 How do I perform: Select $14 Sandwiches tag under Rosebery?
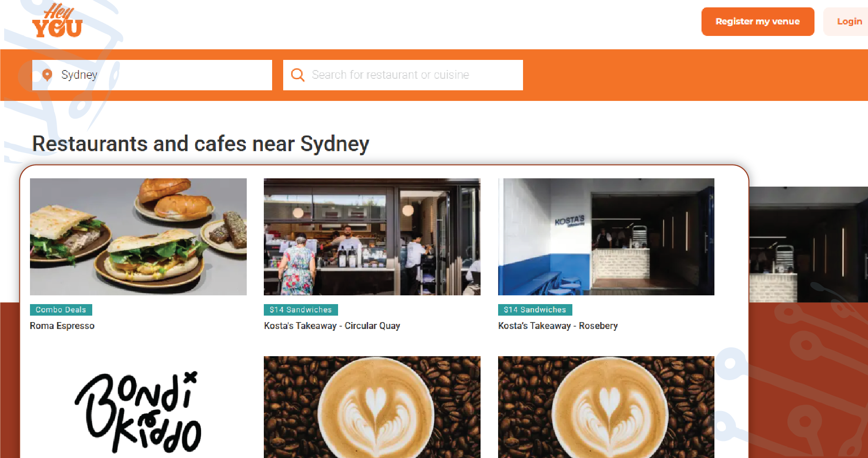point(535,310)
